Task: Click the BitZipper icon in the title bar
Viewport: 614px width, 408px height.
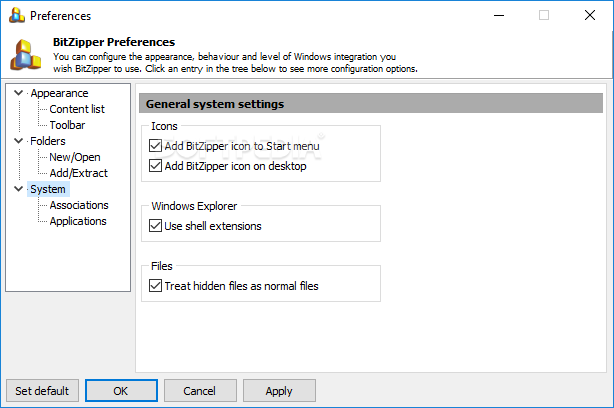Action: (17, 15)
